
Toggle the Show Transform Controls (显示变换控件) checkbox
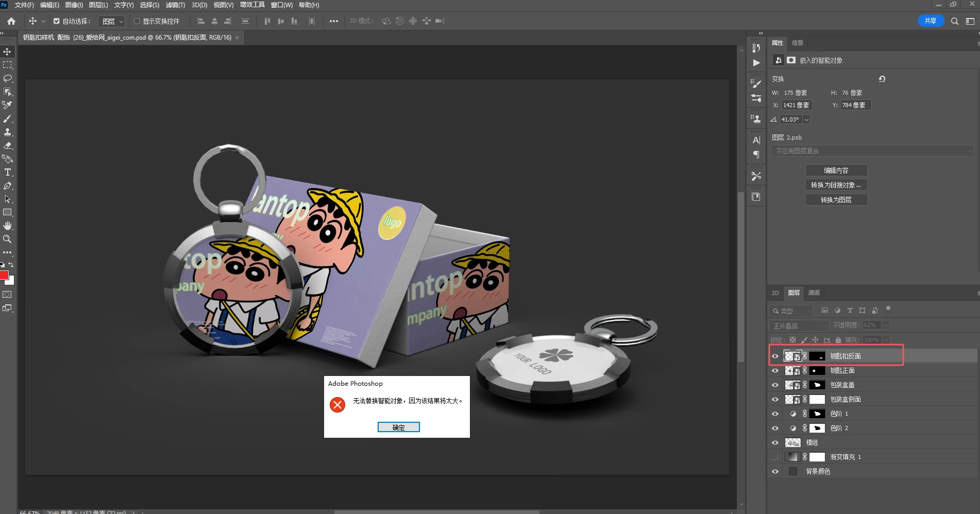[x=137, y=21]
